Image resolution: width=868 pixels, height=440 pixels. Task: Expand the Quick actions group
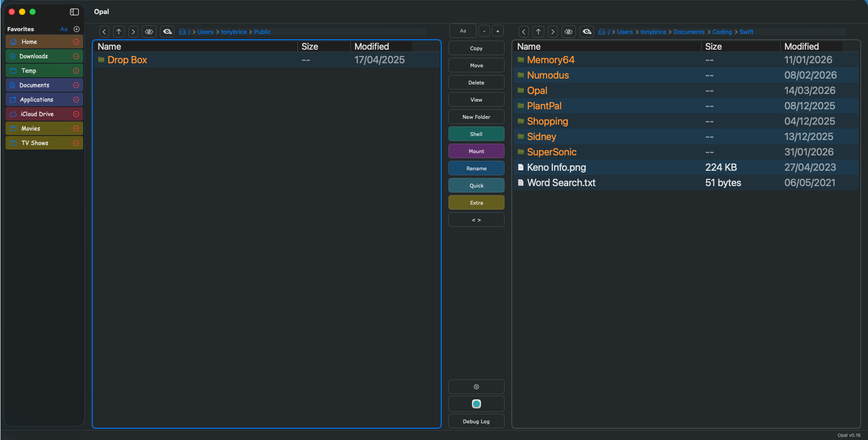(x=476, y=186)
